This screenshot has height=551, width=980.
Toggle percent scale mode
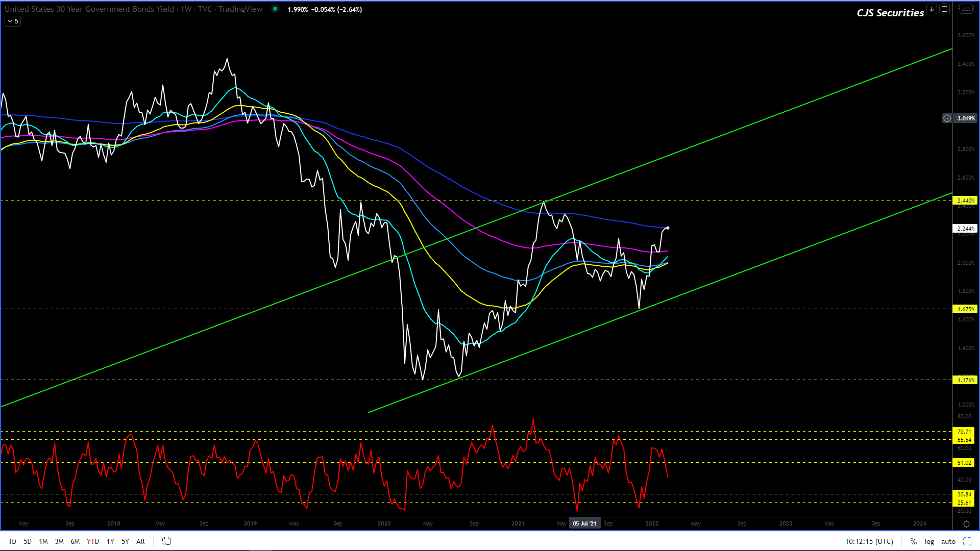(x=913, y=541)
